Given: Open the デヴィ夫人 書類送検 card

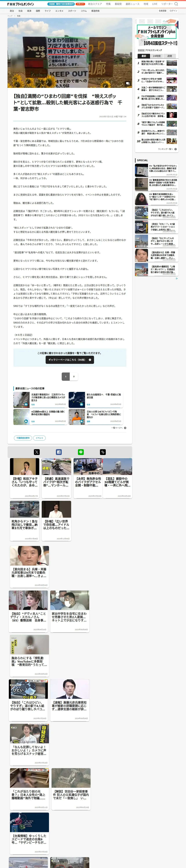Looking at the screenshot, I should click(28, 611).
